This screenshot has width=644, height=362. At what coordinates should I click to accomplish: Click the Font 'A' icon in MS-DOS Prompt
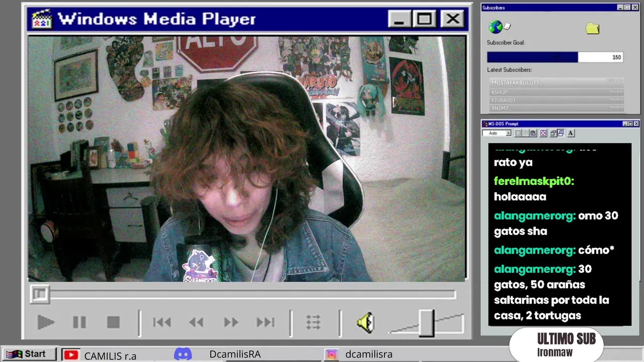coord(571,133)
